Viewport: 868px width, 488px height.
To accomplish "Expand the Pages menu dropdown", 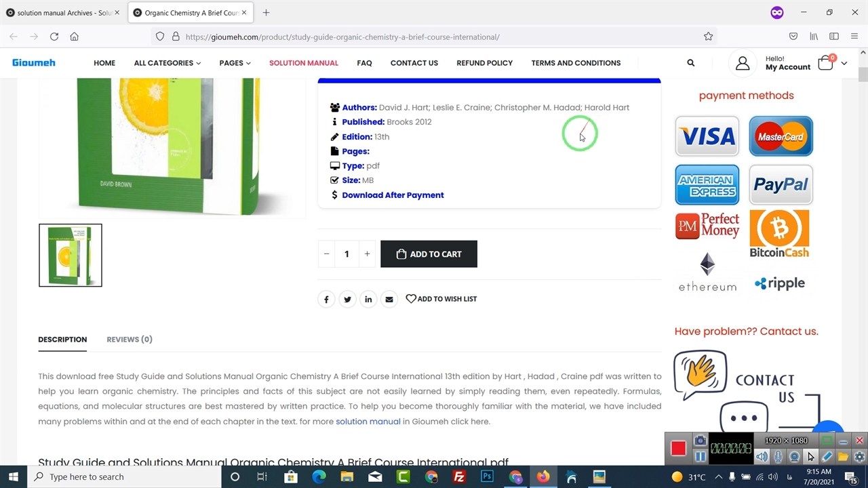I will [235, 63].
